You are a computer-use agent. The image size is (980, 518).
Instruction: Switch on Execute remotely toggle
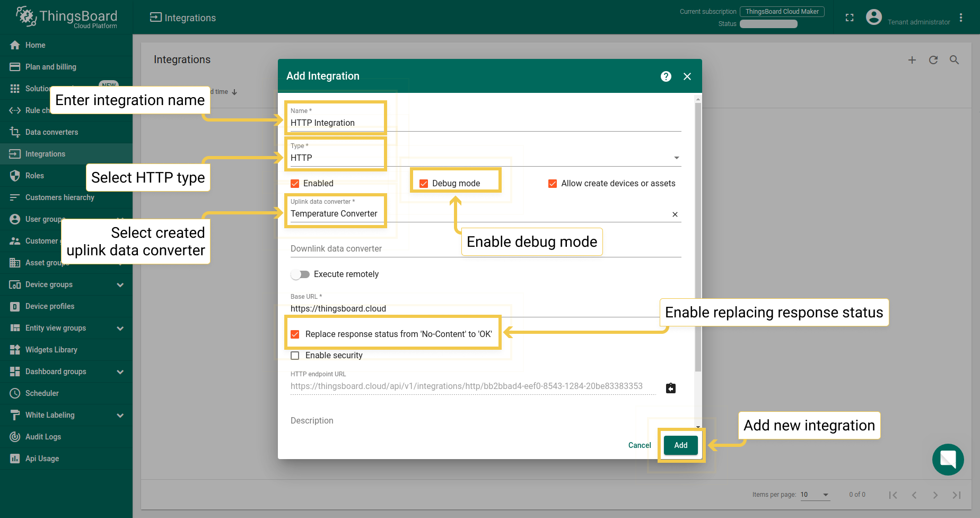click(x=300, y=274)
